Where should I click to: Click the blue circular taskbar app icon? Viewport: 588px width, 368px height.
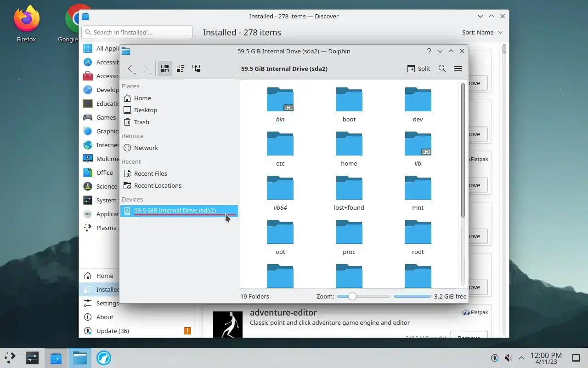[x=104, y=357]
